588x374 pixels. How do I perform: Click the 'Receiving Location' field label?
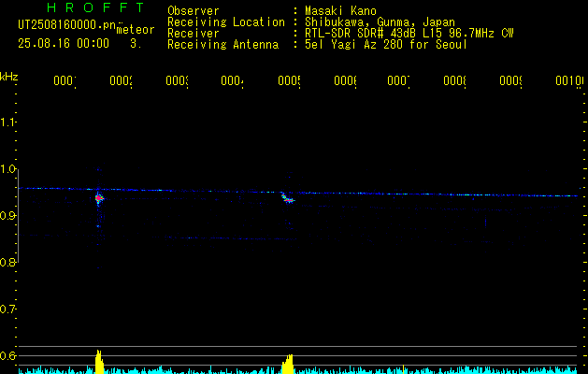click(x=226, y=22)
